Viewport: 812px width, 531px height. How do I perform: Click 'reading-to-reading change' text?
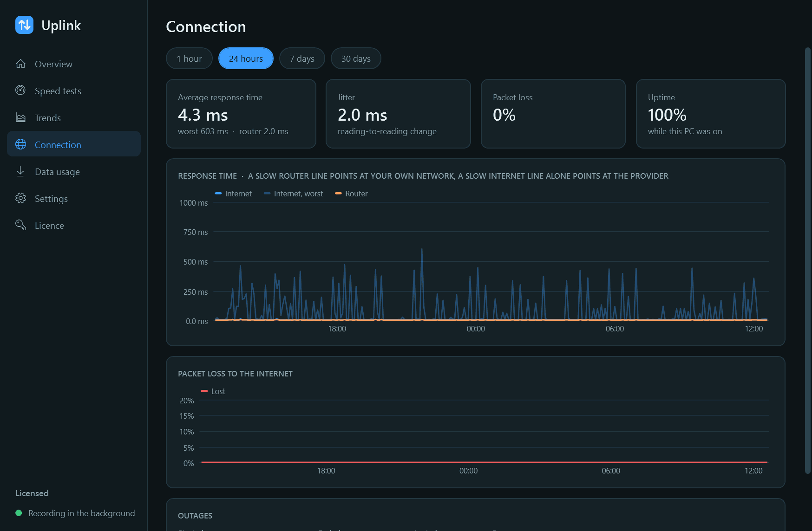(387, 131)
